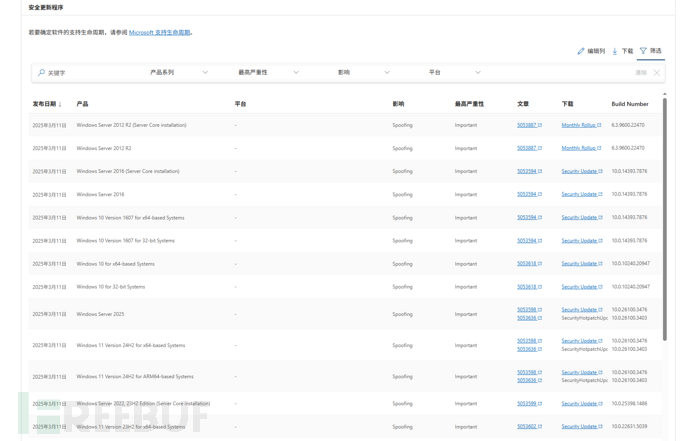Open the Microsoft 支持生命周期 link
The height and width of the screenshot is (441, 690).
click(159, 33)
